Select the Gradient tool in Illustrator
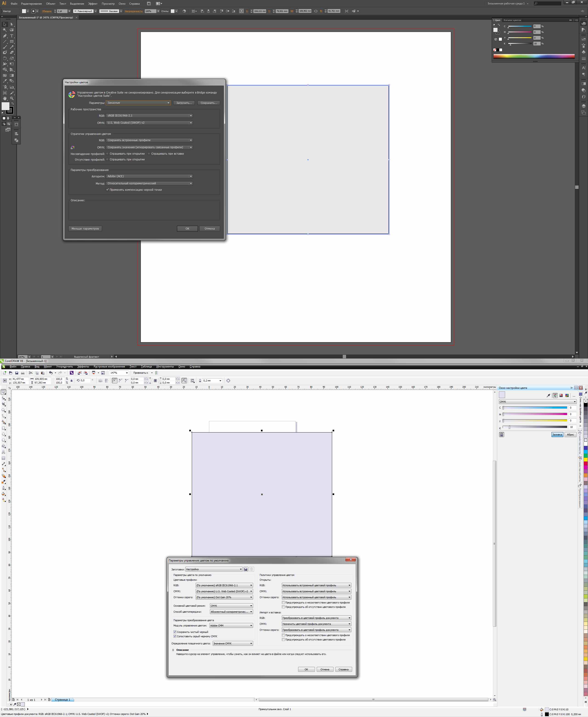 pos(11,76)
